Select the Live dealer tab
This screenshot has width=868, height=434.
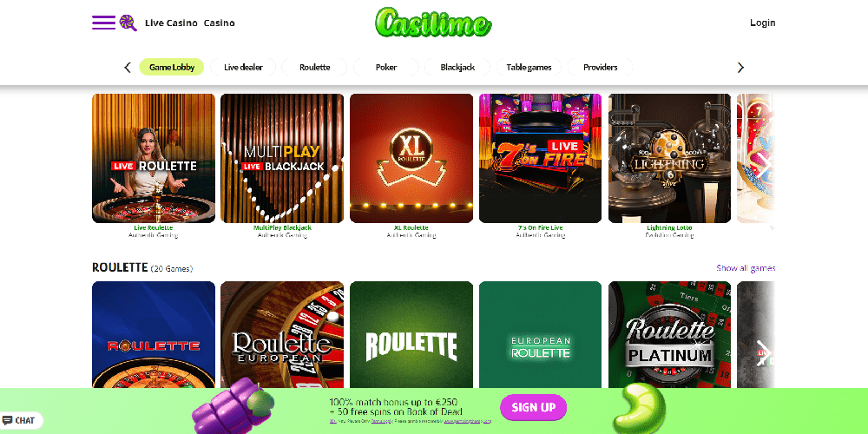[x=243, y=67]
